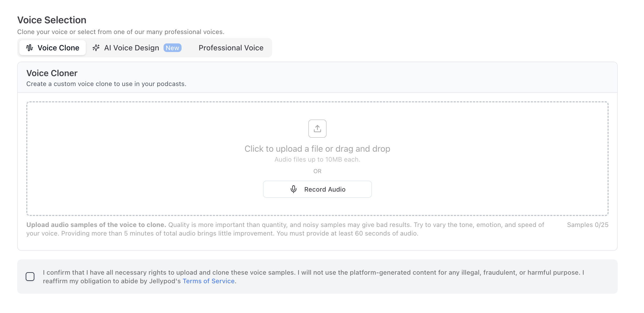Open the Professional Voice tab
The width and height of the screenshot is (644, 313).
pyautogui.click(x=231, y=48)
